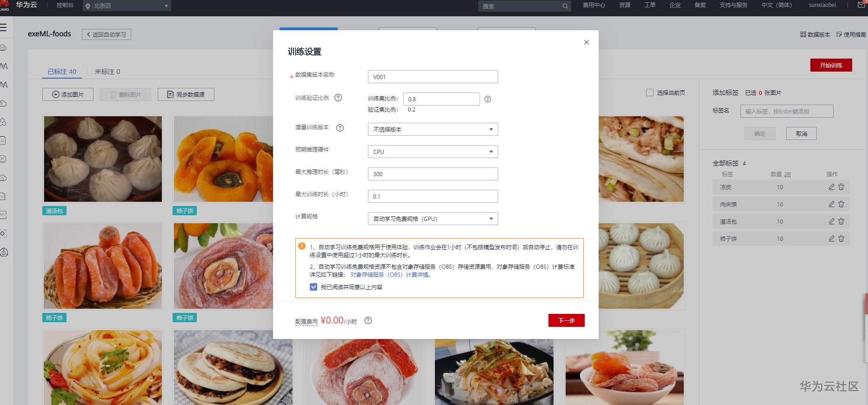Open 对象存储服务 (OBS) 计费详情 link
The image size is (868, 405).
[391, 275]
